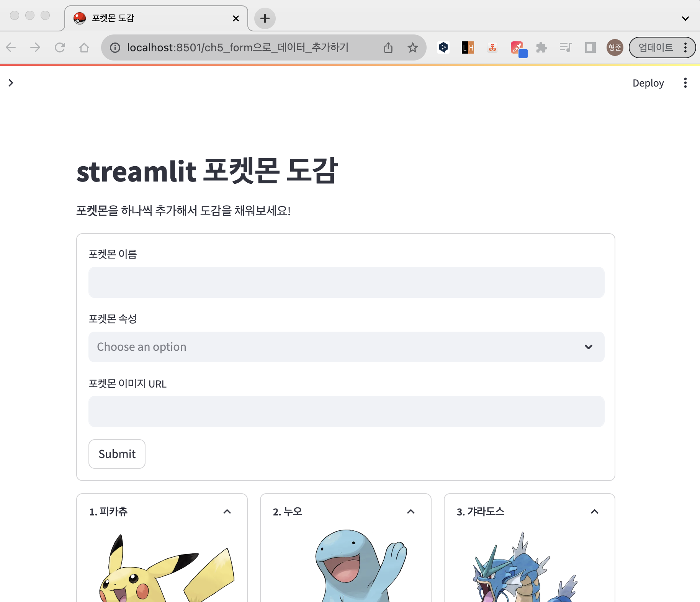Open the Streamlit app options menu
Viewport: 700px width, 602px height.
[x=685, y=83]
